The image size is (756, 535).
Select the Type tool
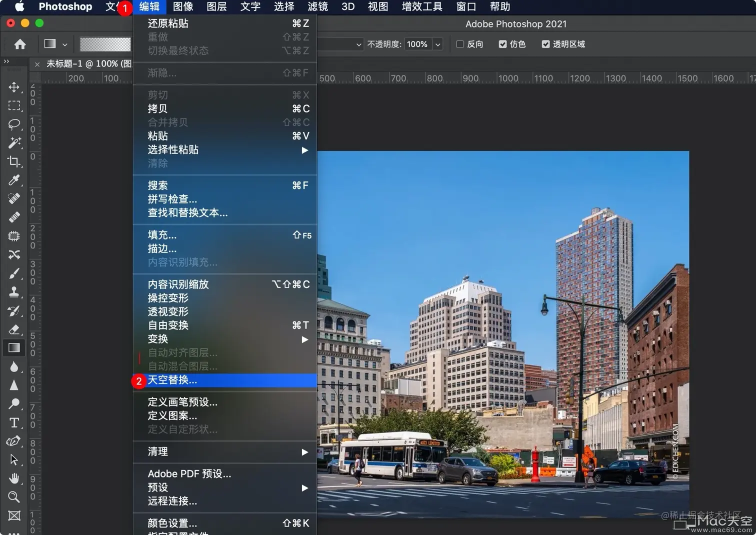click(14, 422)
